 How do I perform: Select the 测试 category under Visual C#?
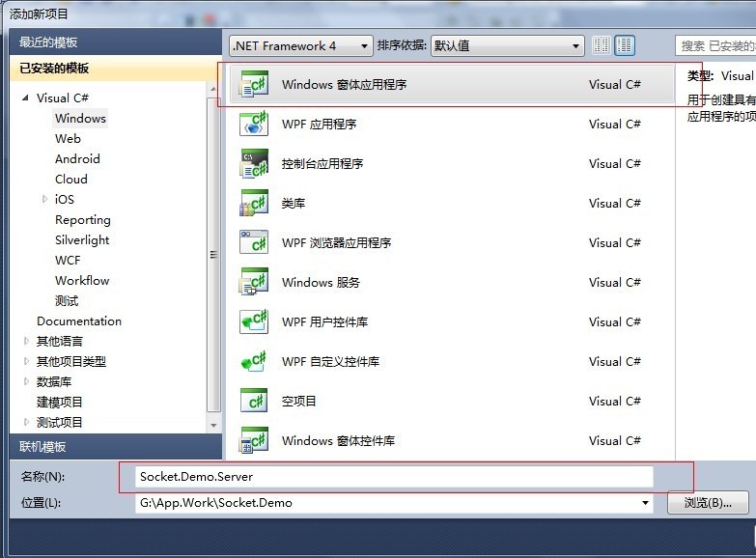[67, 301]
